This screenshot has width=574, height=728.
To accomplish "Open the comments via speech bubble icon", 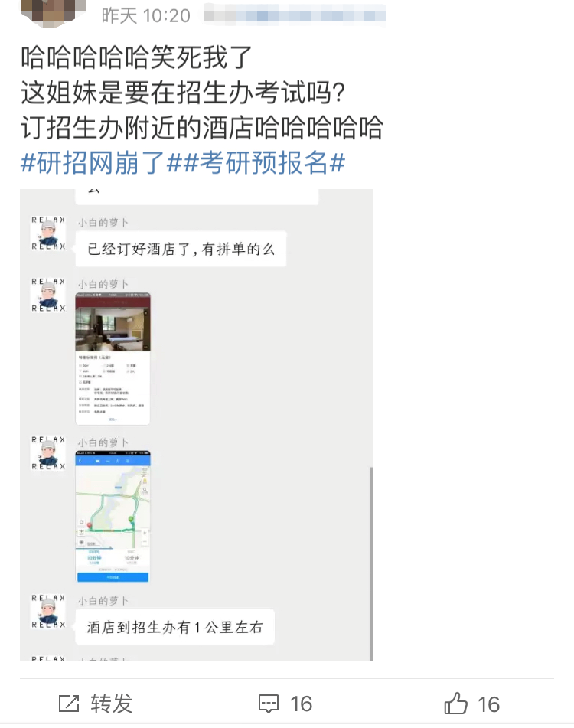I will tap(268, 704).
